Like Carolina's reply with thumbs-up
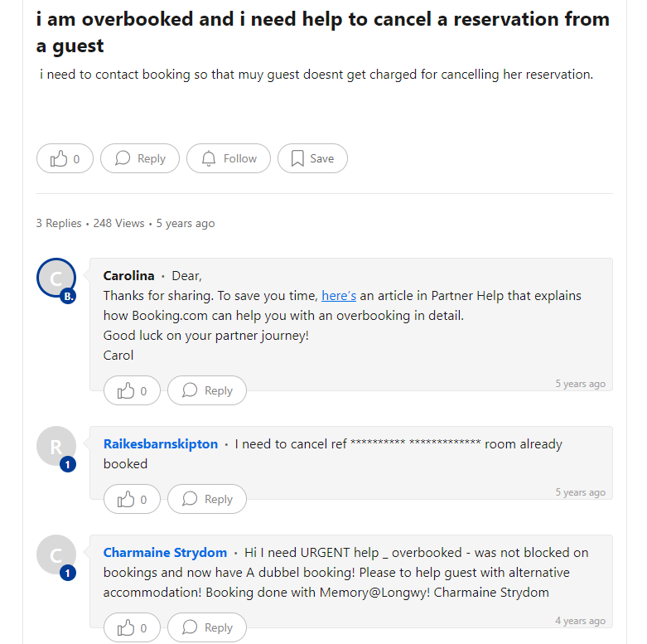The width and height of the screenshot is (647, 644). tap(132, 390)
